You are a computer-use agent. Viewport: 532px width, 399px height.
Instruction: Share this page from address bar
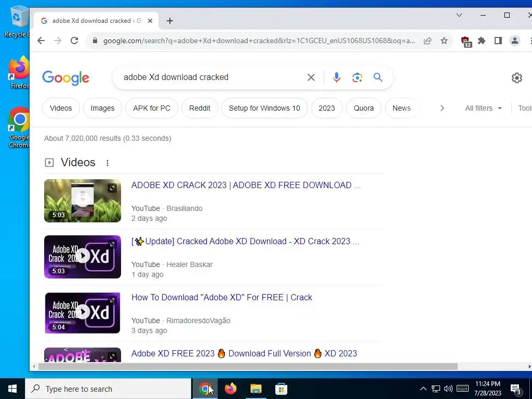coord(428,41)
